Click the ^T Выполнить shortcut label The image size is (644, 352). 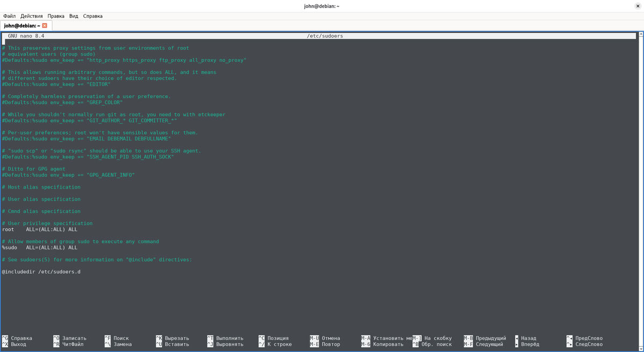pyautogui.click(x=225, y=338)
